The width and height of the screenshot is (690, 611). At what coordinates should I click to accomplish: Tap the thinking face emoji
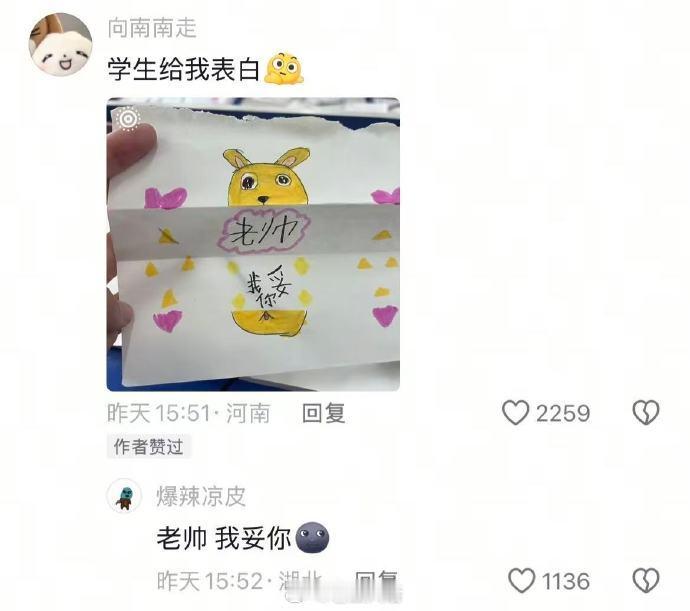(x=284, y=69)
